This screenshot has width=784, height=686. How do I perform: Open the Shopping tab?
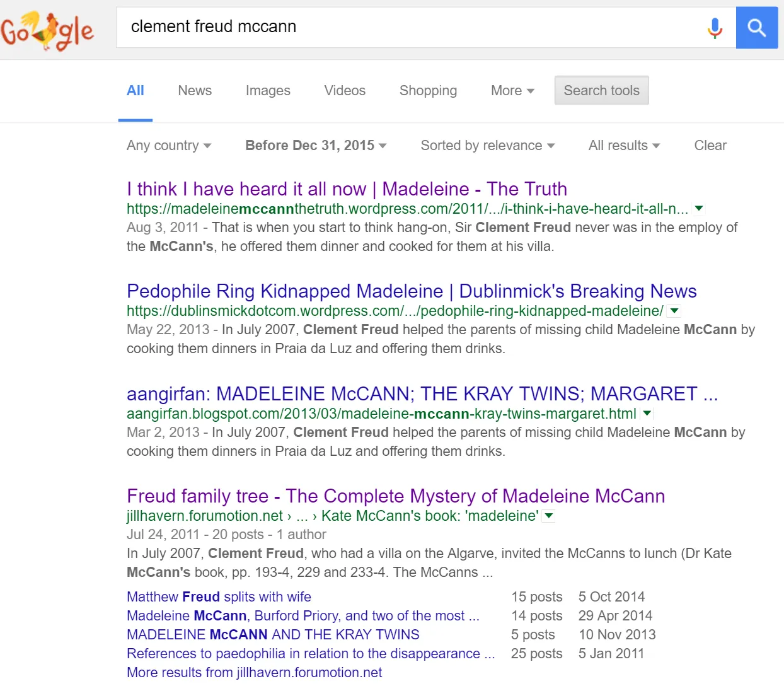pos(428,91)
